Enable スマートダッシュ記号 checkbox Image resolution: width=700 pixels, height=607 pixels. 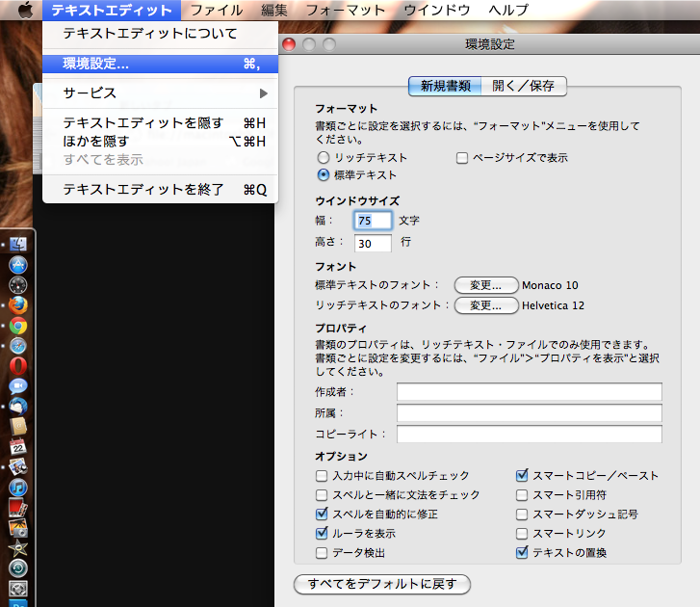(522, 515)
